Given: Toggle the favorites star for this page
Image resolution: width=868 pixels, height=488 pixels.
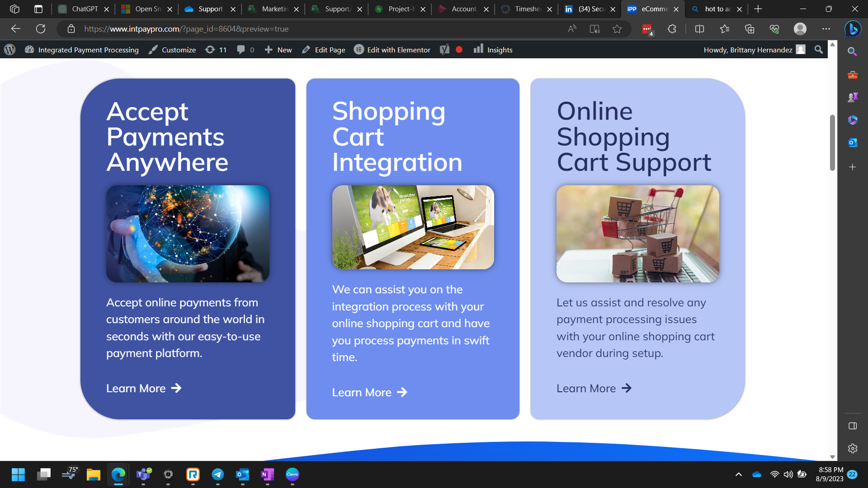Looking at the screenshot, I should tap(617, 28).
